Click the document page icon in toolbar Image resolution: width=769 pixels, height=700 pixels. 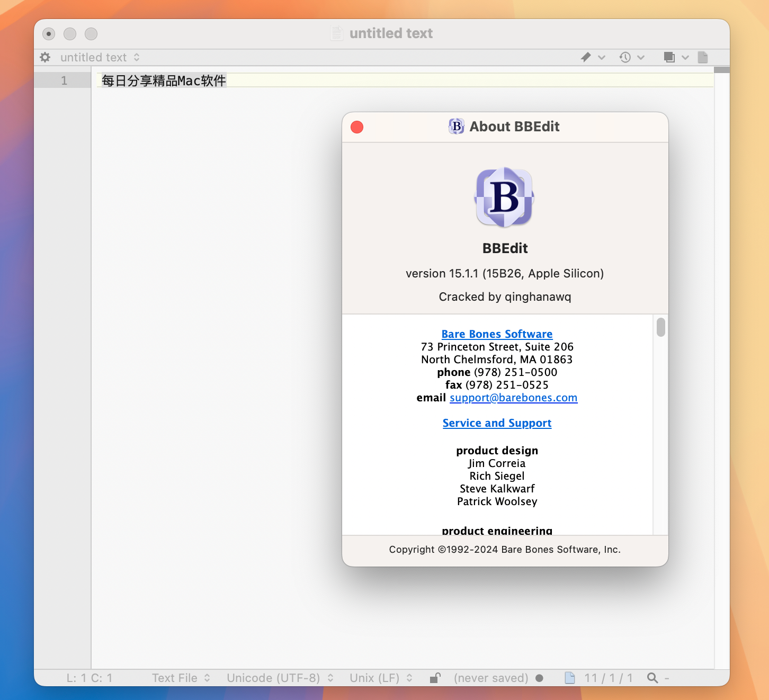pos(703,57)
